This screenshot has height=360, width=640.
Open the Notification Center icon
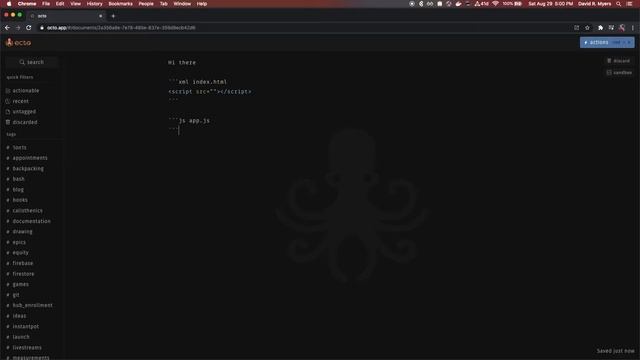630,4
